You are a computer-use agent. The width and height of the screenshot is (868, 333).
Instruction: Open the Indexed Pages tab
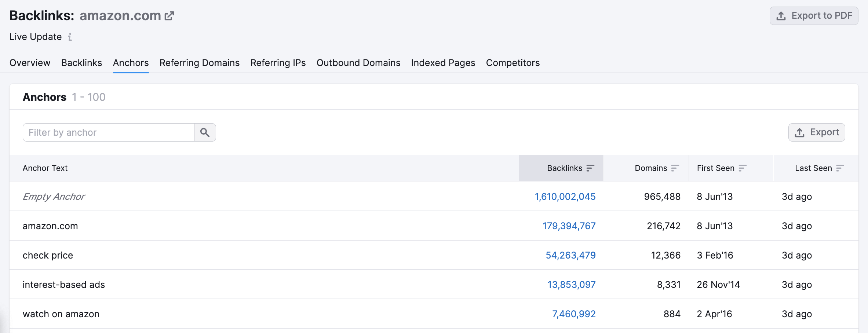click(x=443, y=63)
